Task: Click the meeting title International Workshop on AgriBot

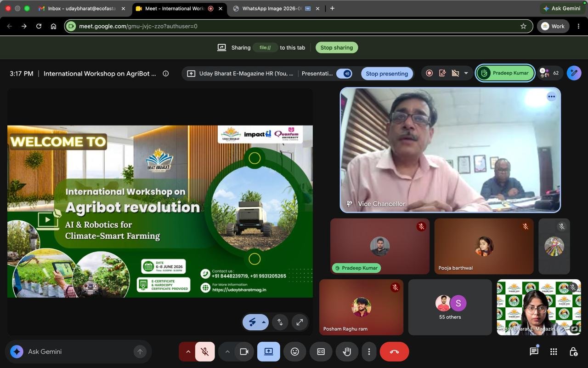Action: coord(100,74)
